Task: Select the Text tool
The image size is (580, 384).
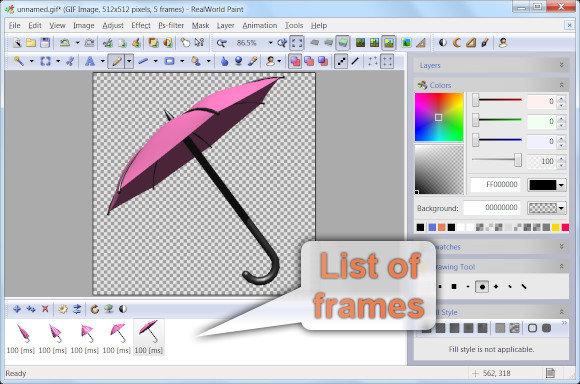Action: click(90, 61)
